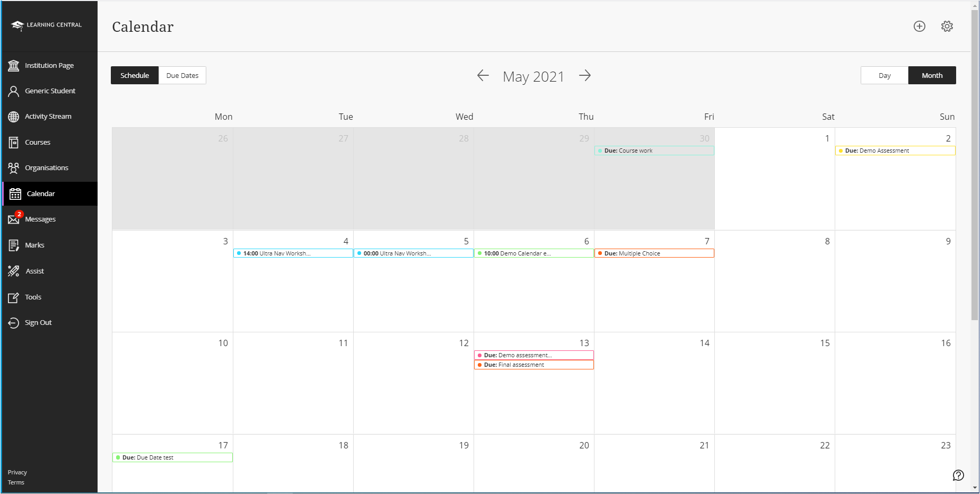
Task: Select the Assist icon
Action: [34, 271]
